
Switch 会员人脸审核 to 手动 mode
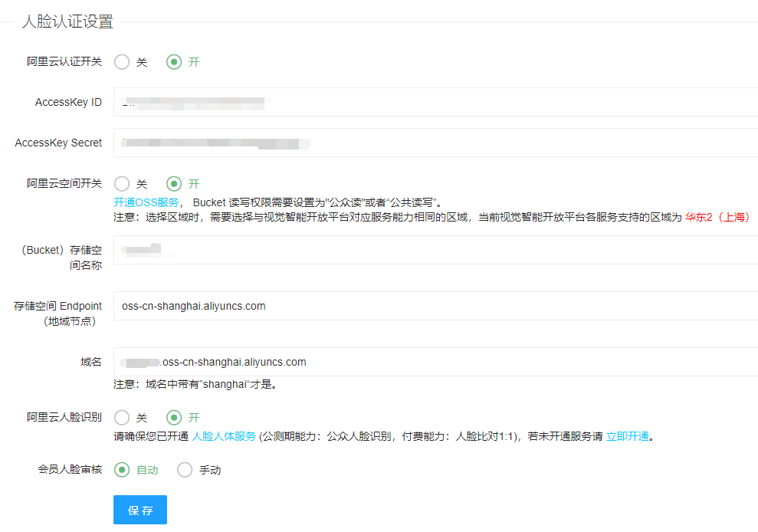[x=184, y=470]
